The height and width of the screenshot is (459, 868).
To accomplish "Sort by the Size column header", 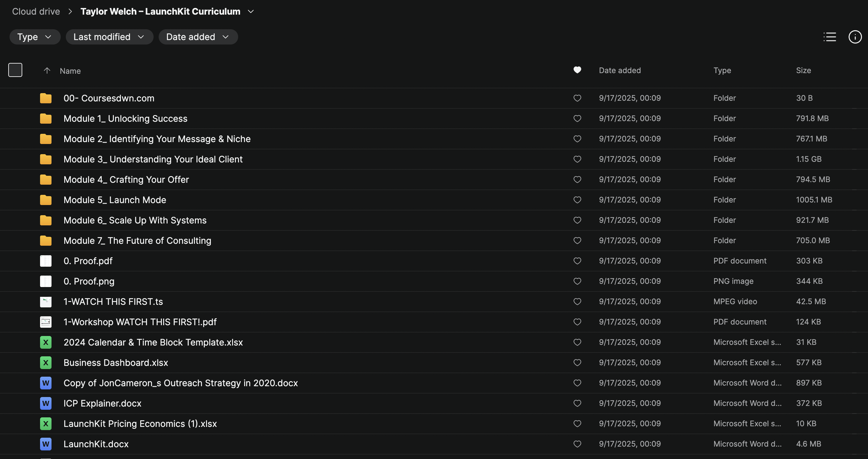I will tap(803, 70).
